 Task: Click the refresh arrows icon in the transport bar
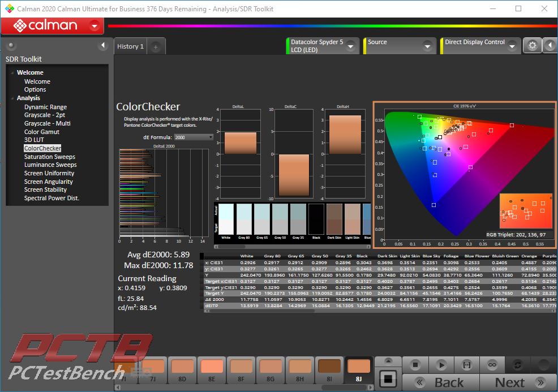pos(518,365)
